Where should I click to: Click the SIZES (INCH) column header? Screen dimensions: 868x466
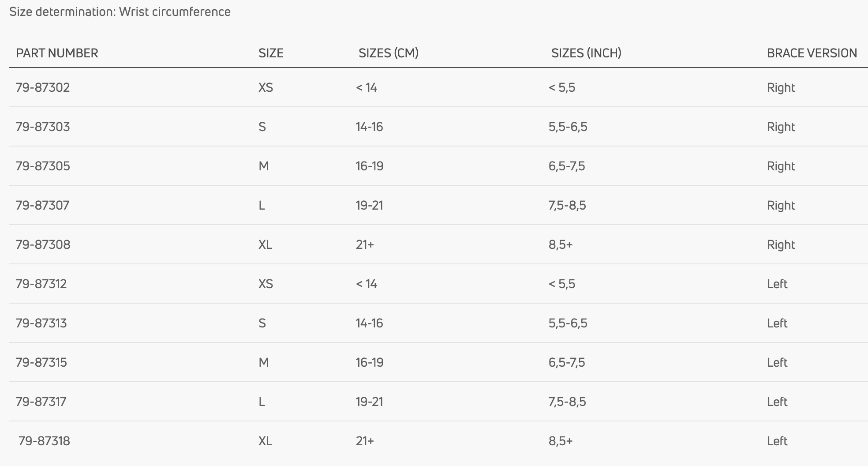[586, 53]
